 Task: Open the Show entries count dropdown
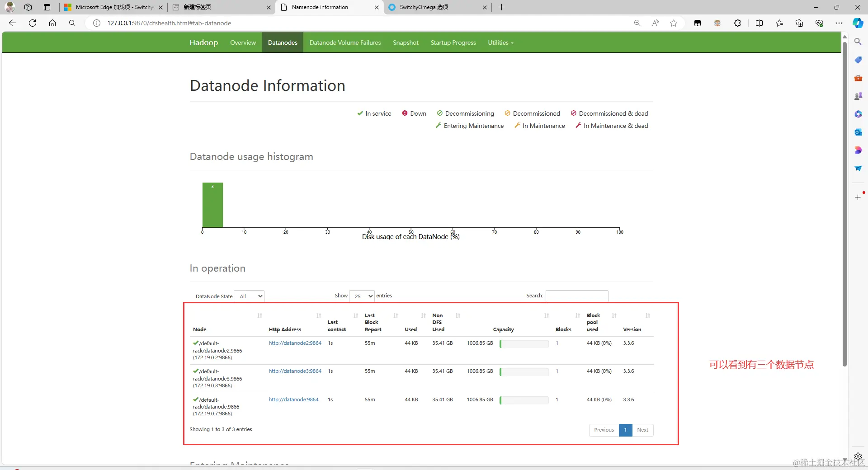(x=362, y=296)
